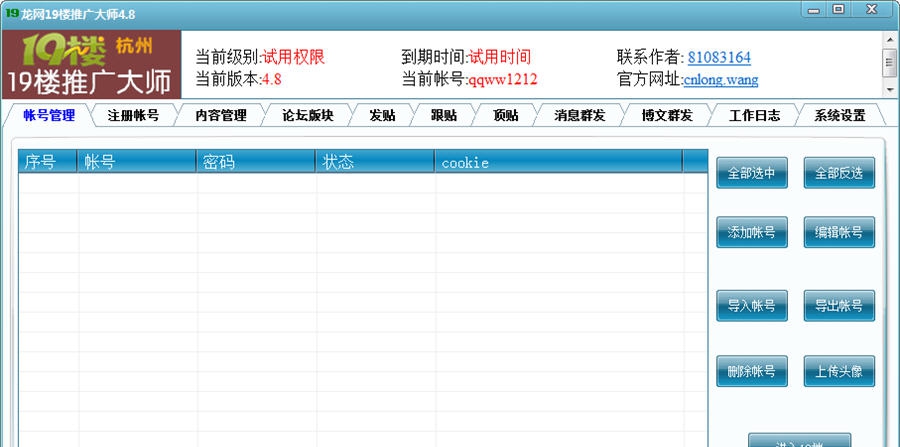Click the cookie column header

(558, 161)
